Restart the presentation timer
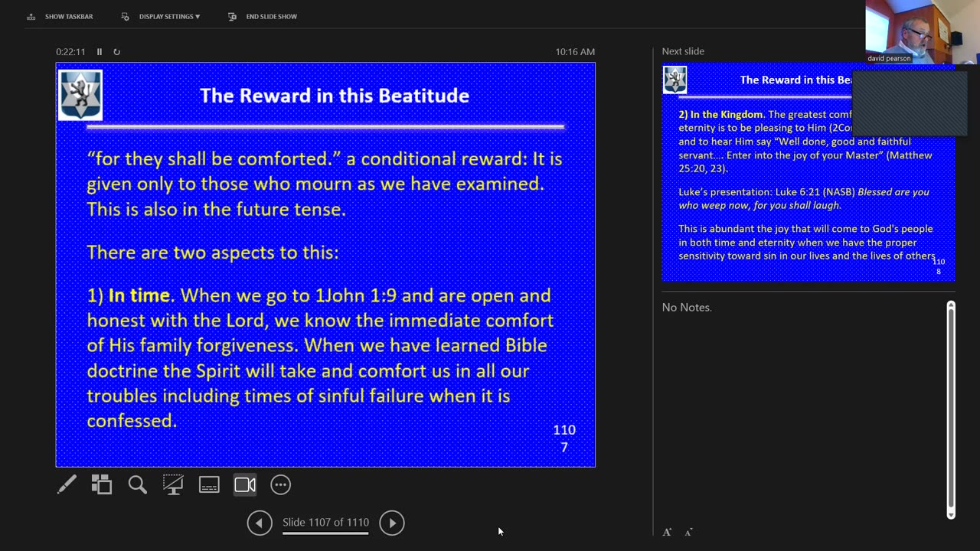This screenshot has height=551, width=980. pyautogui.click(x=116, y=52)
